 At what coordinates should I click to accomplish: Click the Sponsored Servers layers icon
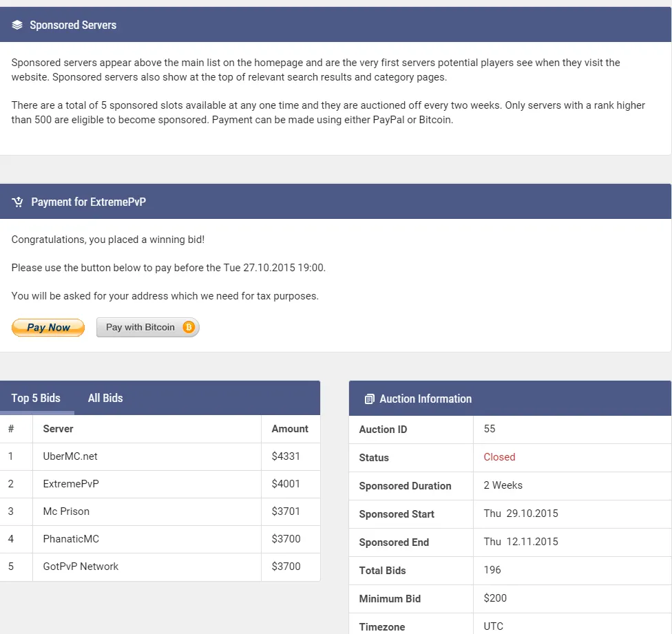tap(17, 25)
